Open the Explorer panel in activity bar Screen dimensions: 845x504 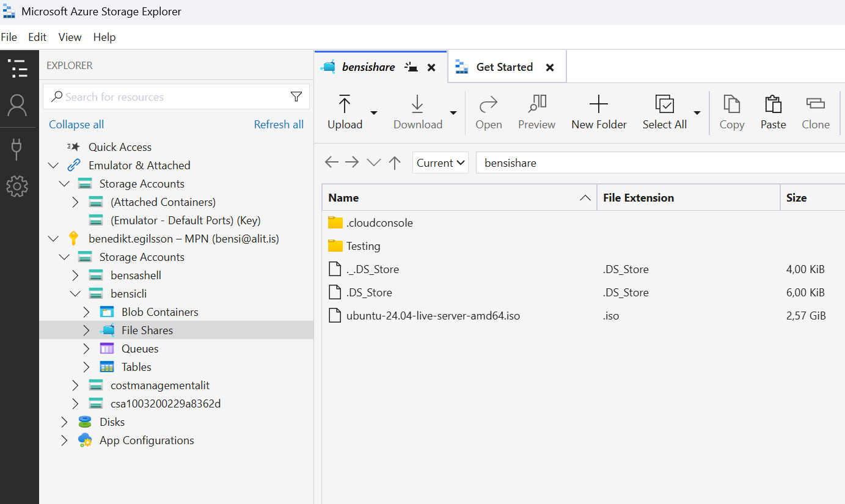click(19, 68)
